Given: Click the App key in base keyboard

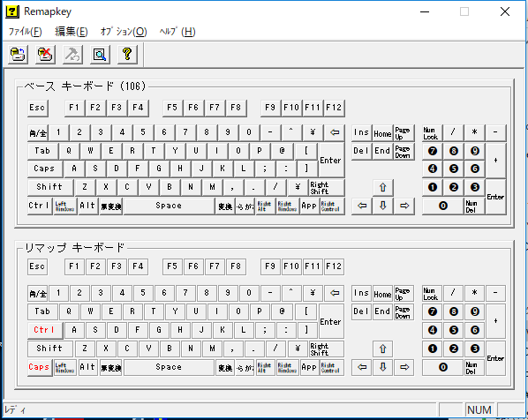Looking at the screenshot, I should tap(309, 206).
